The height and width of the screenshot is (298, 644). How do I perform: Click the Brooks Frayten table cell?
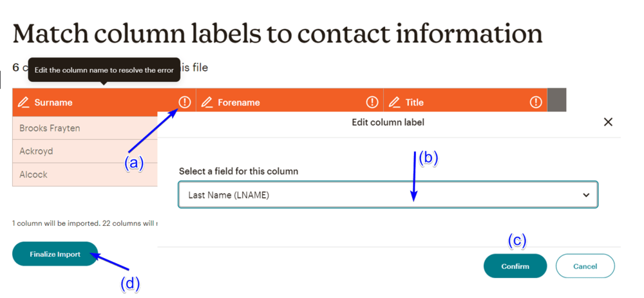tap(50, 128)
